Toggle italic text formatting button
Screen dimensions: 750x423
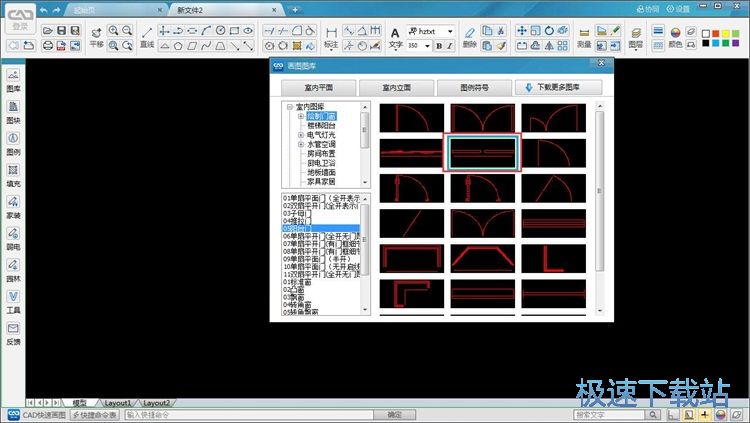coord(452,46)
